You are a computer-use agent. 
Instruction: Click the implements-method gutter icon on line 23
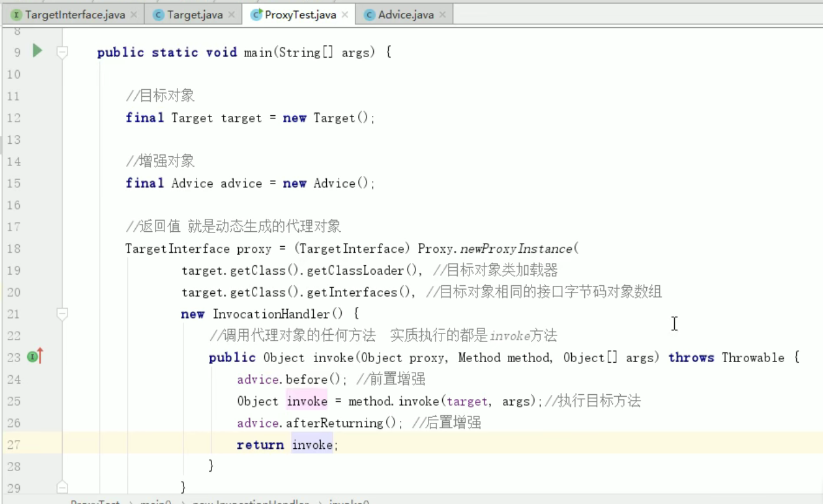[35, 356]
